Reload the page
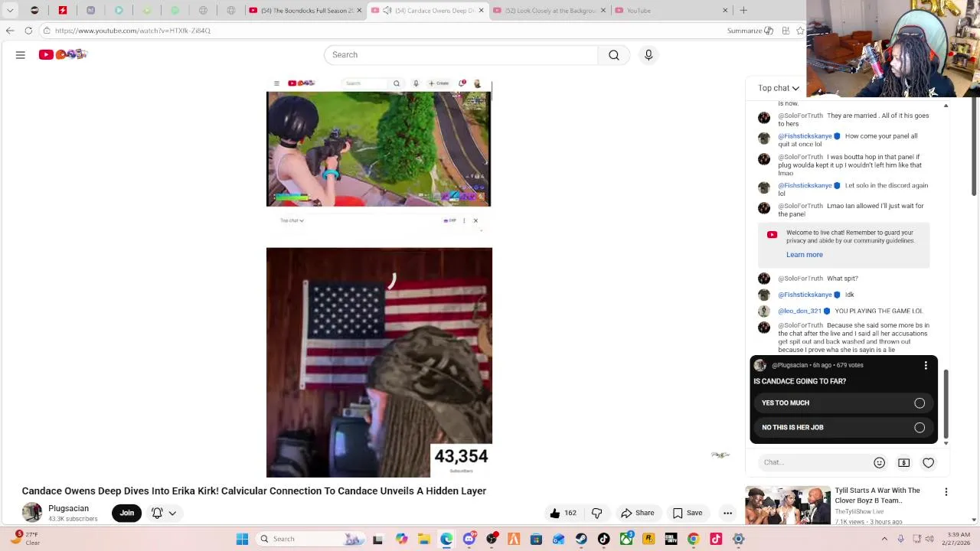 [28, 31]
